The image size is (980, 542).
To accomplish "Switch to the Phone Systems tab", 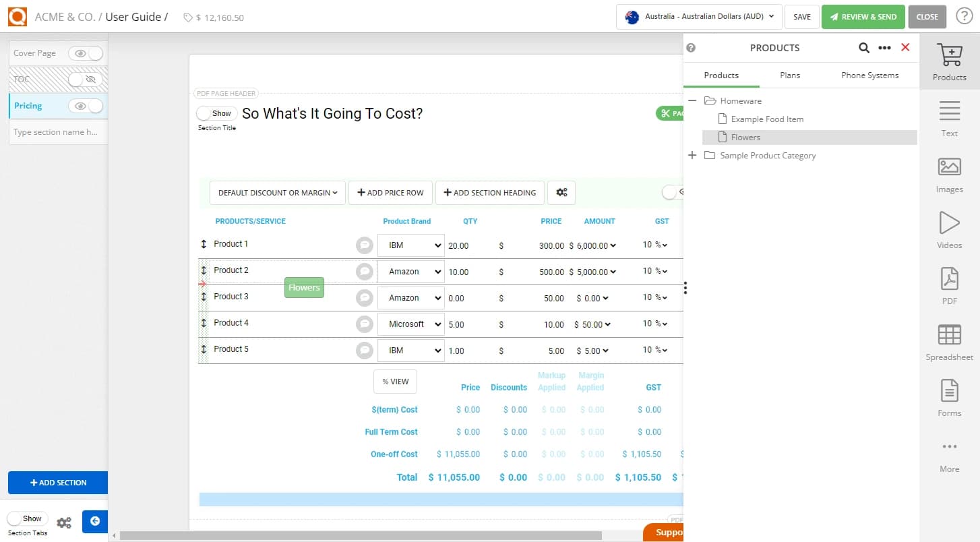I will pos(869,75).
